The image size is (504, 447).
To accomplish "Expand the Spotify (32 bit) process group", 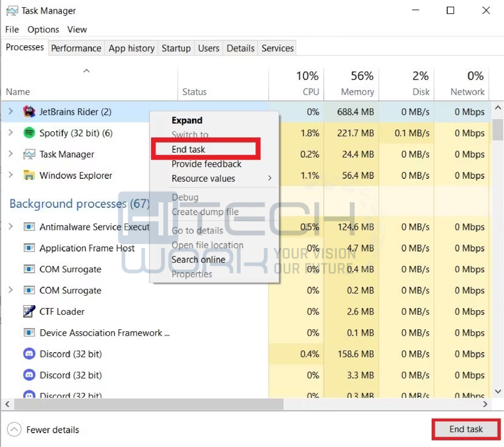I will pos(11,132).
